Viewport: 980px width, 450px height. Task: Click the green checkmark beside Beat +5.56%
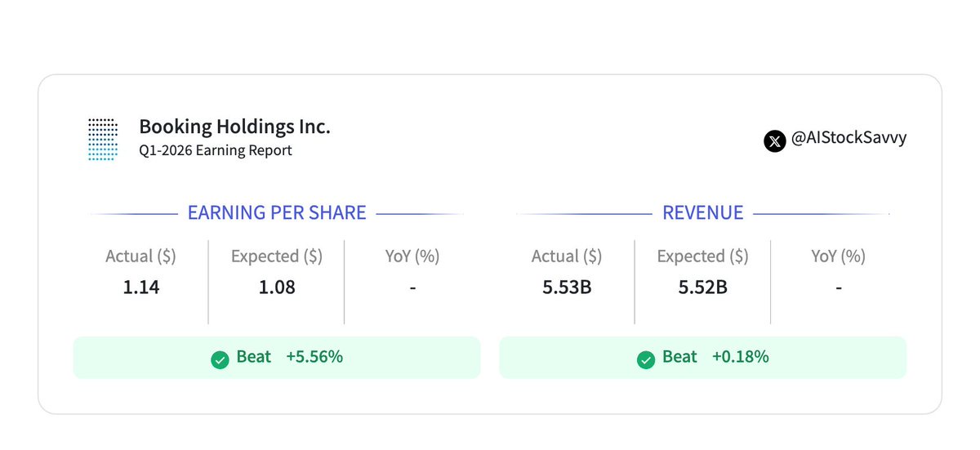tap(220, 359)
